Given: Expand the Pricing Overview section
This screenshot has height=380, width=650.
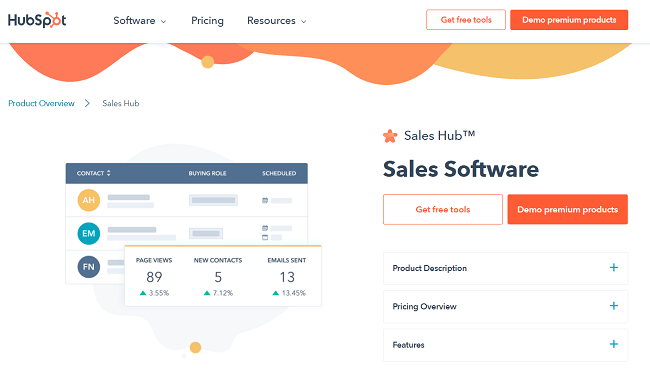Looking at the screenshot, I should click(x=505, y=306).
